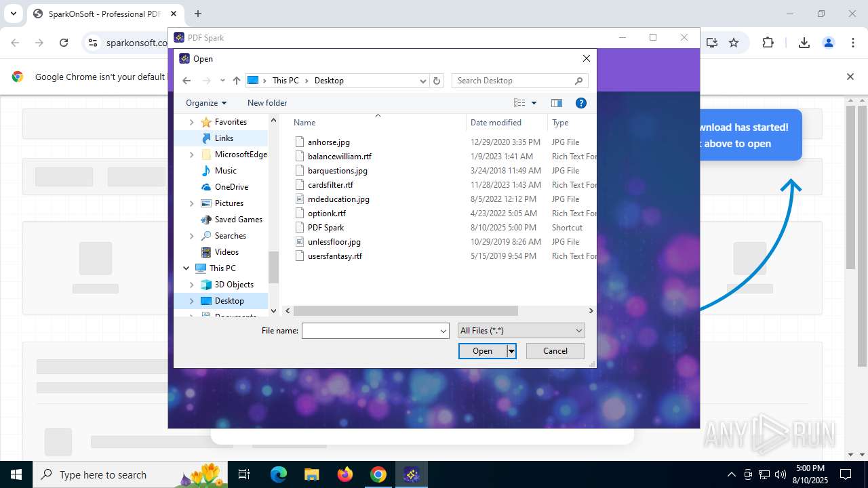Select the PDF Spark shortcut
The height and width of the screenshot is (488, 868).
tap(325, 228)
